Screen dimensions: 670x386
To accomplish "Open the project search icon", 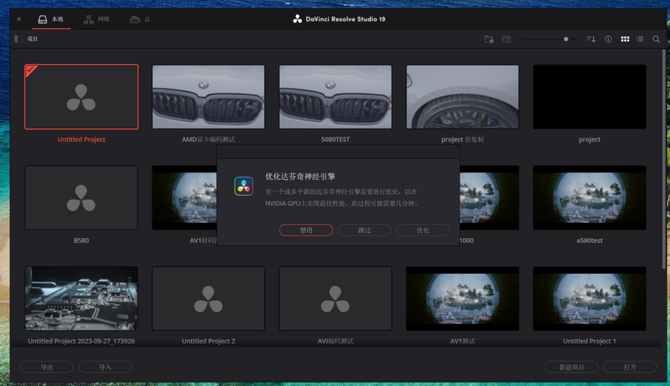I will 656,39.
